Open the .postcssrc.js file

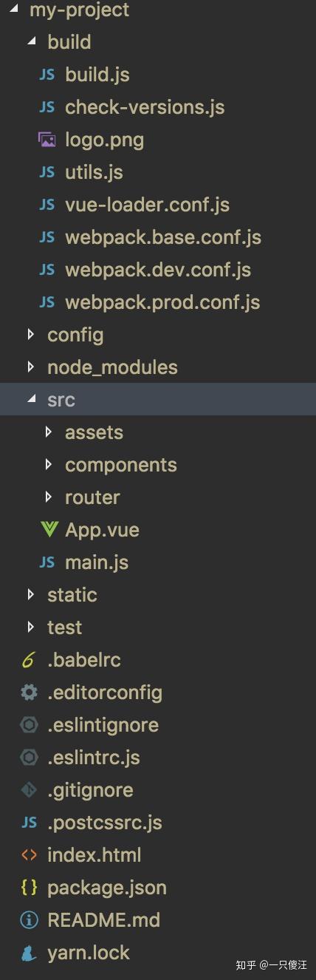point(105,822)
